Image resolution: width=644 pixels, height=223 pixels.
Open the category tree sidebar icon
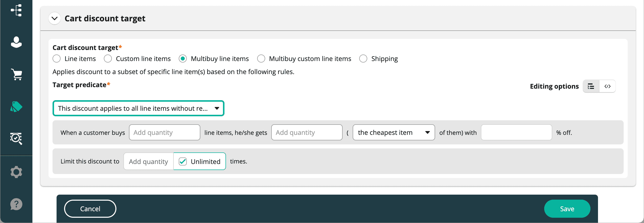[x=16, y=11]
